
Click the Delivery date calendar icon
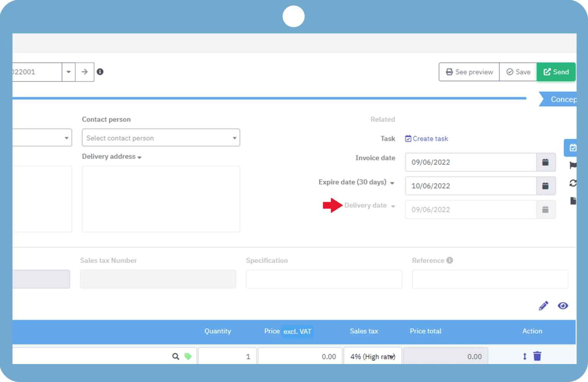(546, 210)
